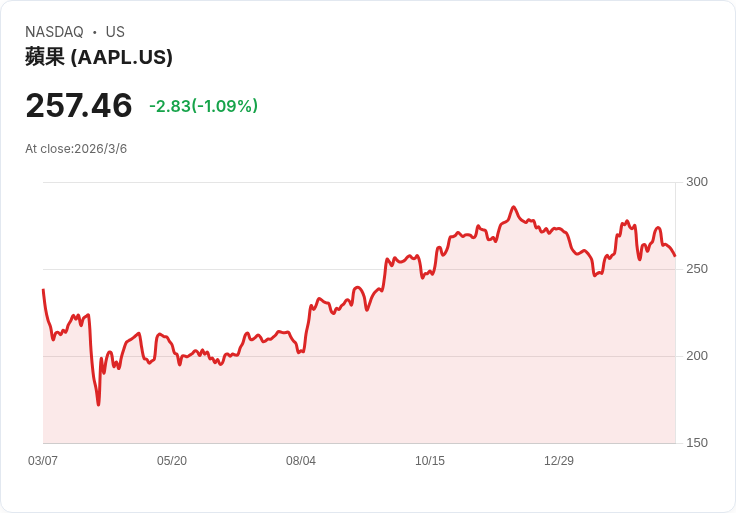Screen dimensions: 736x513
Task: Select the 10/15 date on the x-axis
Action: tap(430, 461)
